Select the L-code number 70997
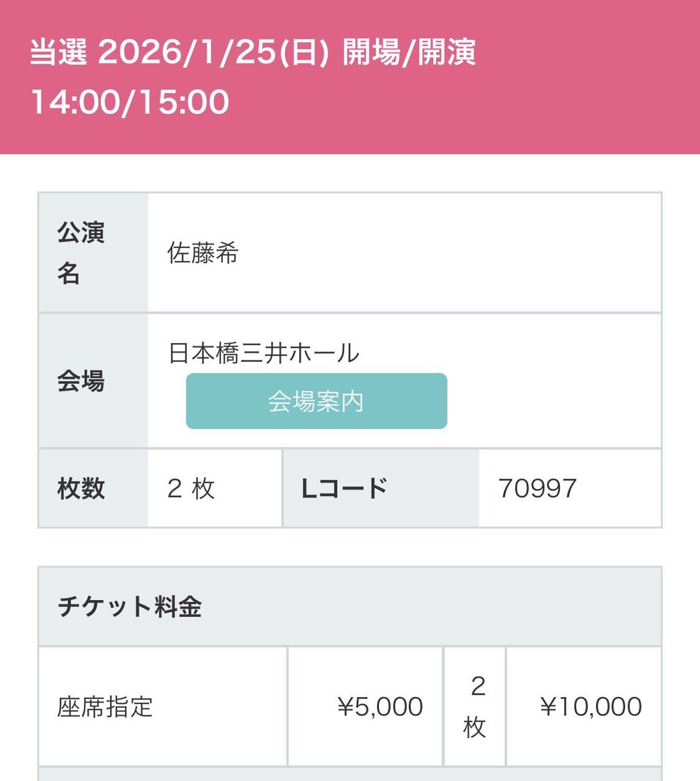 click(537, 488)
